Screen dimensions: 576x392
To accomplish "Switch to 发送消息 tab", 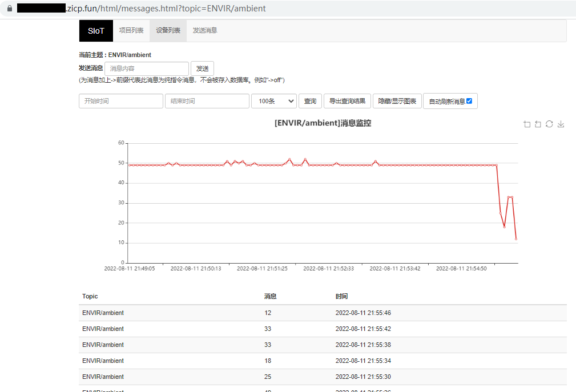I will coord(204,30).
